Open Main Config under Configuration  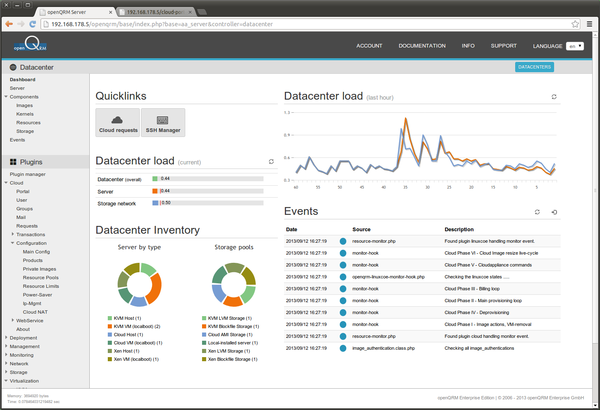point(36,252)
